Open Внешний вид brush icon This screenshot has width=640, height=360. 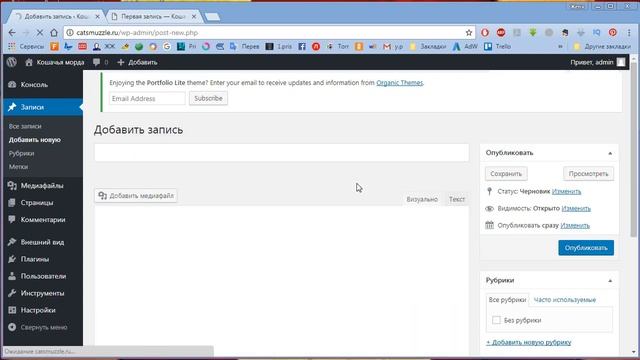(12, 242)
